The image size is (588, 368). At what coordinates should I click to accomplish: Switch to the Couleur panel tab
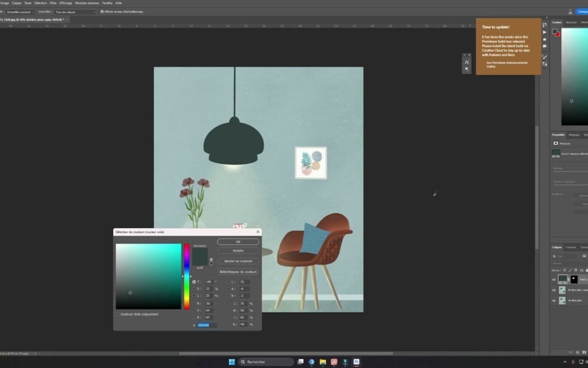click(x=557, y=22)
